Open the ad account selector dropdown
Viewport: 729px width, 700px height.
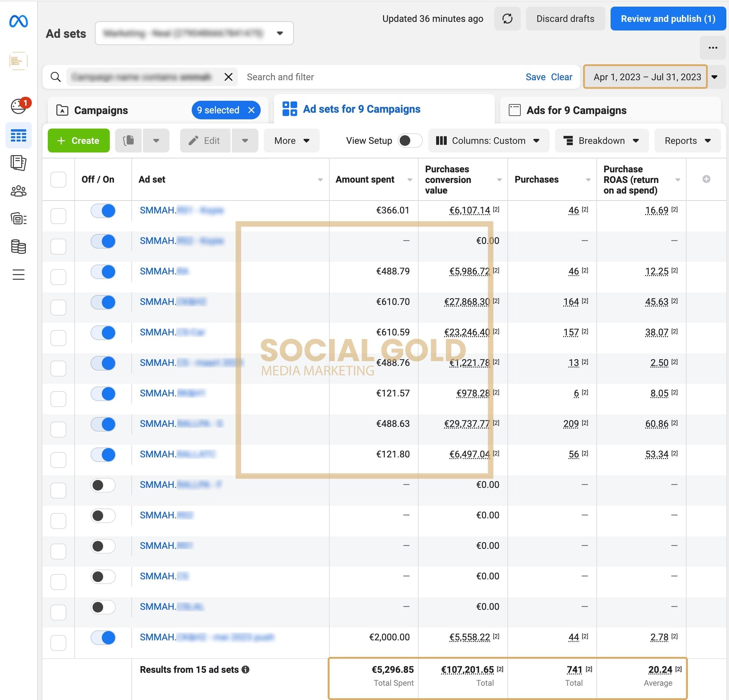tap(194, 33)
